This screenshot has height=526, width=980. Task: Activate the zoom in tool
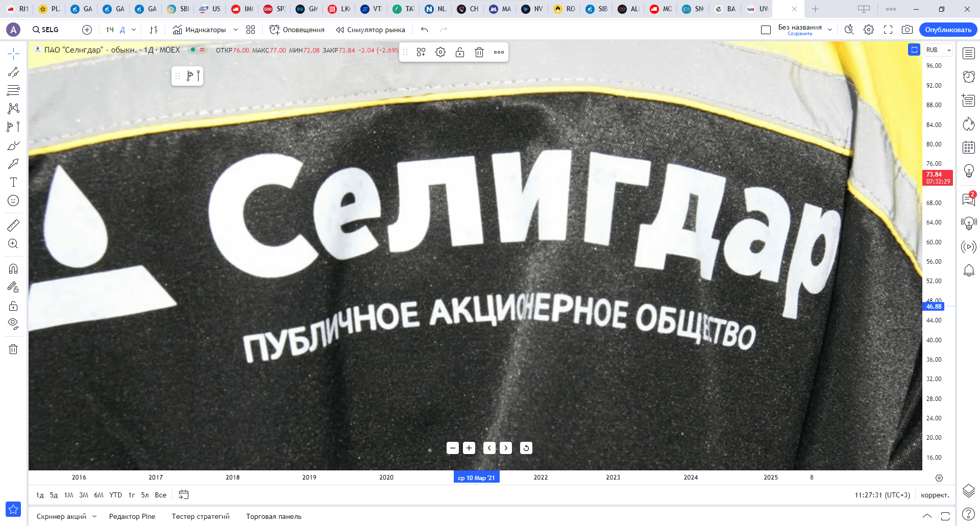(x=13, y=243)
